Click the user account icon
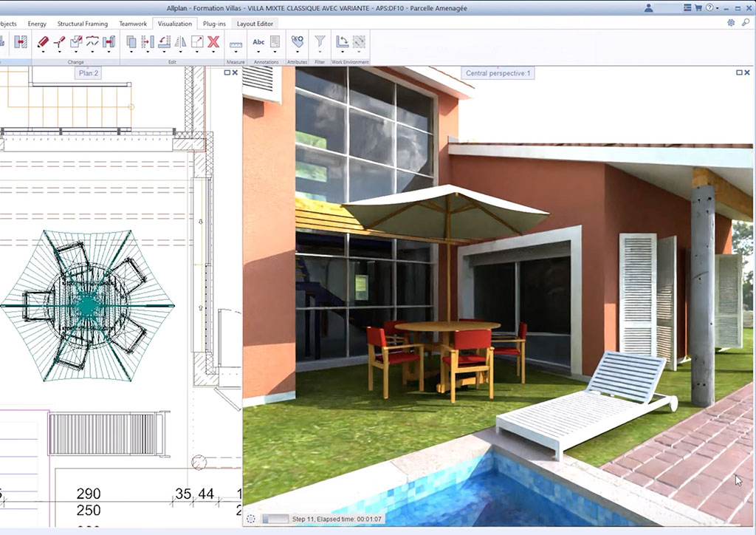The width and height of the screenshot is (756, 535). [x=649, y=8]
